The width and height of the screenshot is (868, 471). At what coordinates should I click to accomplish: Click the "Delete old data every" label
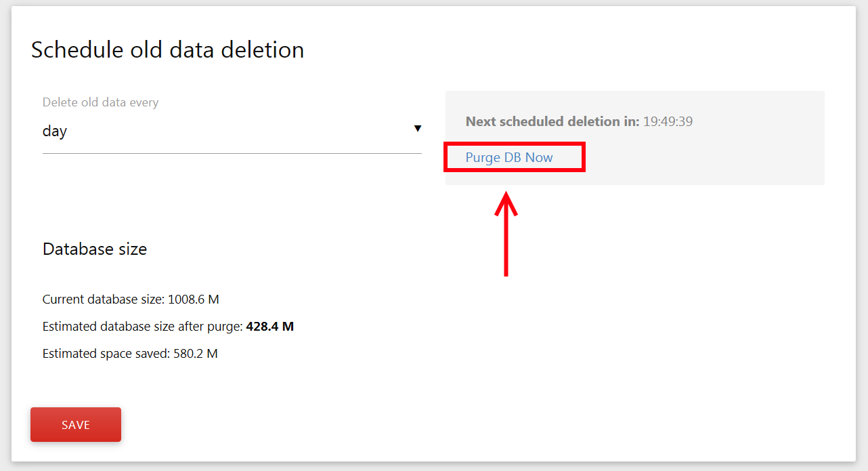click(x=100, y=102)
